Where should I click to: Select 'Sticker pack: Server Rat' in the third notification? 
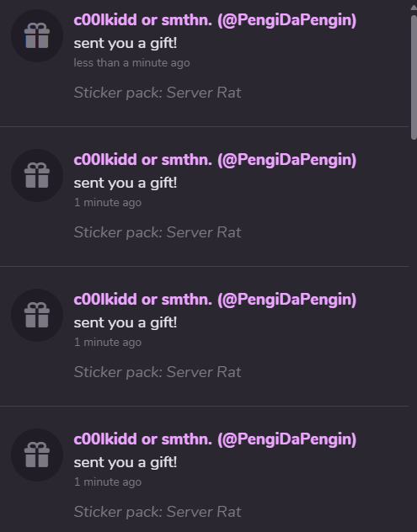click(158, 372)
